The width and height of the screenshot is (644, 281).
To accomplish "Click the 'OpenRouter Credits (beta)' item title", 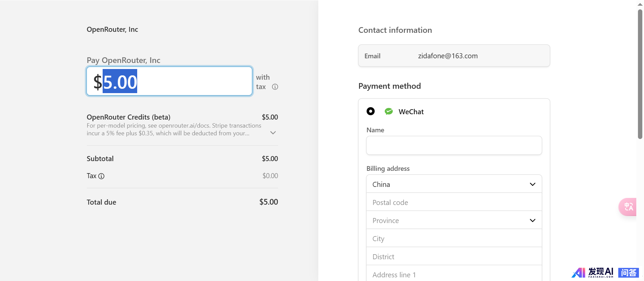I will tap(128, 117).
